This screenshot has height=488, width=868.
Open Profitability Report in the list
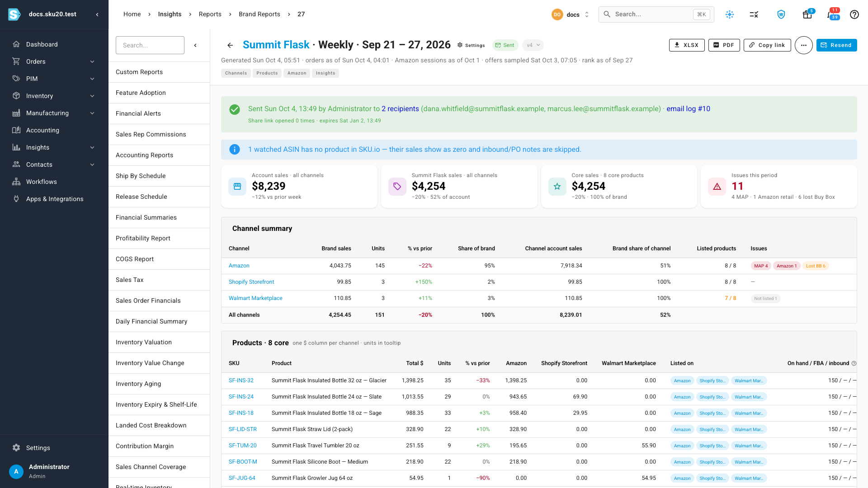coord(159,239)
